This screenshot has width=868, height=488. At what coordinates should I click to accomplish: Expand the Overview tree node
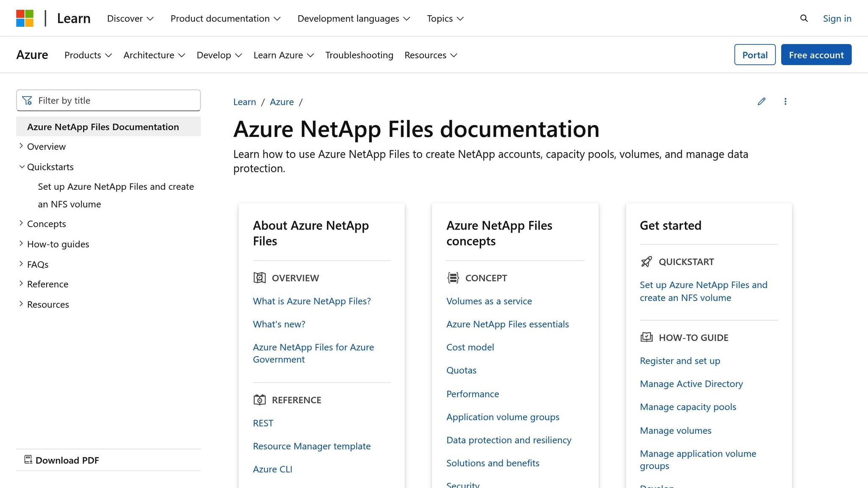(21, 146)
